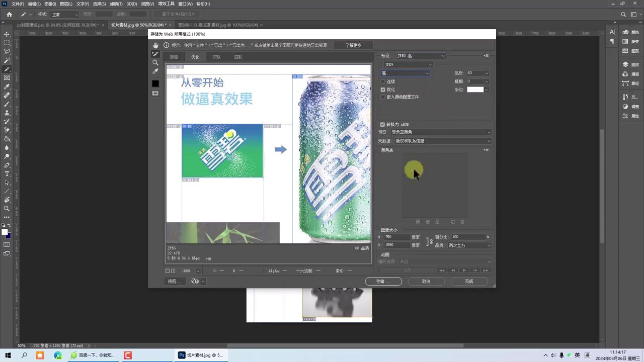Screen dimensions: 644x362
Task: Switch to the Original (原稿) tab
Action: (174, 57)
